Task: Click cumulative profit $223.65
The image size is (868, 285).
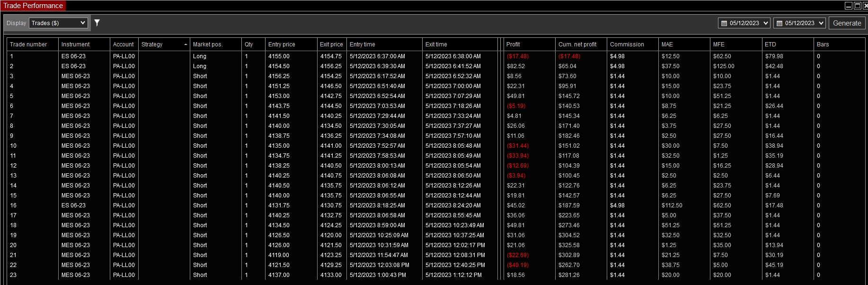Action: click(x=569, y=215)
